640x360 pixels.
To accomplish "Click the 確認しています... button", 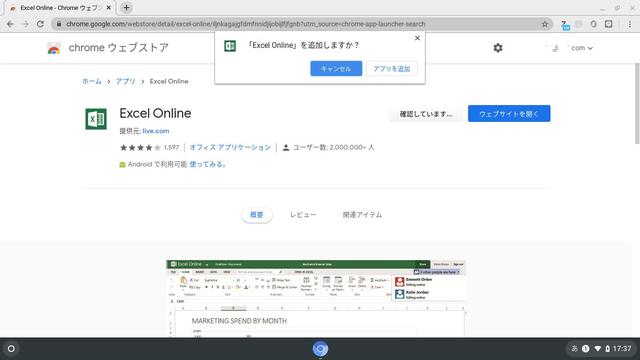I will coord(426,114).
